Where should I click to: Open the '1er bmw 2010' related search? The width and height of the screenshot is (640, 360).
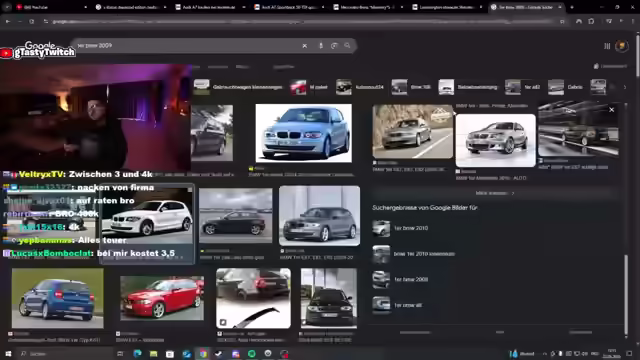[411, 228]
